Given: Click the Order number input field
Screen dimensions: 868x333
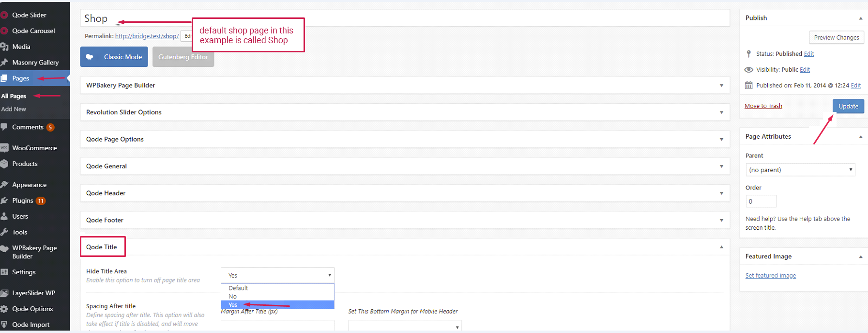Looking at the screenshot, I should [761, 201].
